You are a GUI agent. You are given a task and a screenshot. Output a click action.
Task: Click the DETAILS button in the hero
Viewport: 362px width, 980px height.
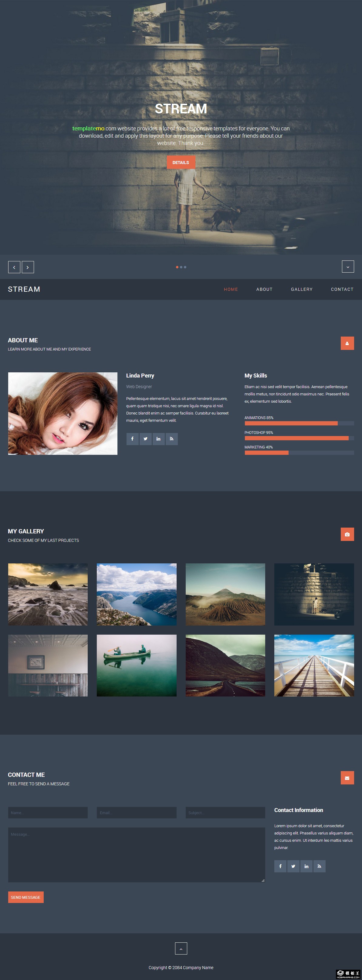pos(181,163)
